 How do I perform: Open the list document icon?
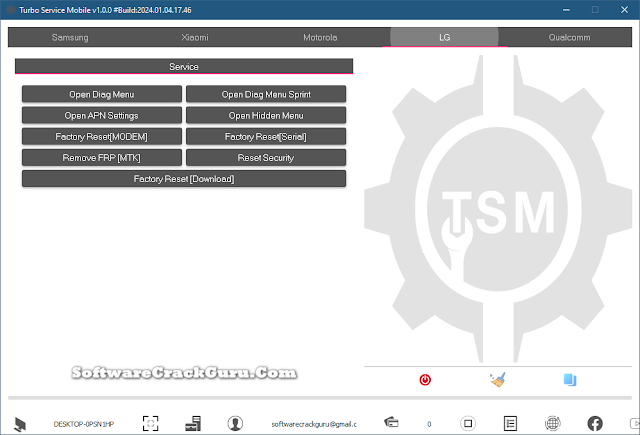pyautogui.click(x=510, y=424)
